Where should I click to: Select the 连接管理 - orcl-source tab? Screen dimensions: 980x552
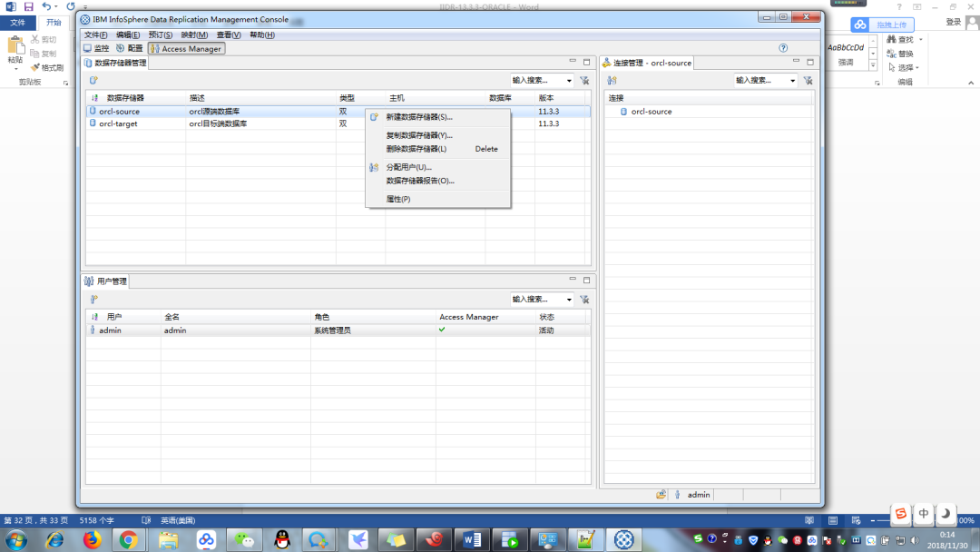pyautogui.click(x=647, y=63)
